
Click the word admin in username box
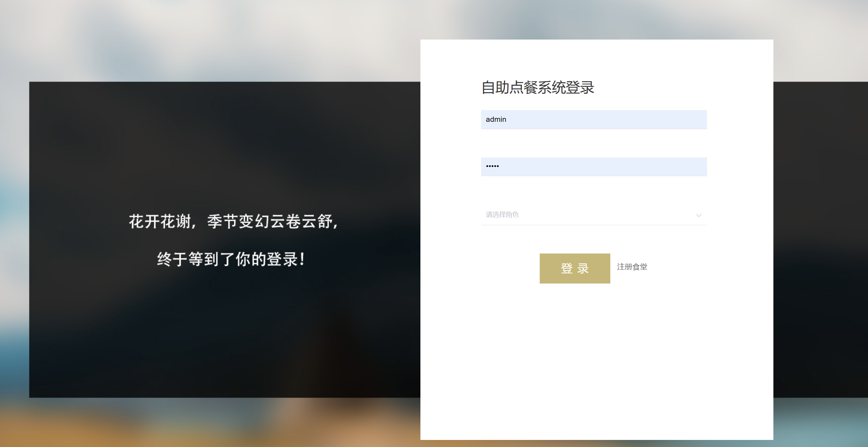pyautogui.click(x=496, y=120)
